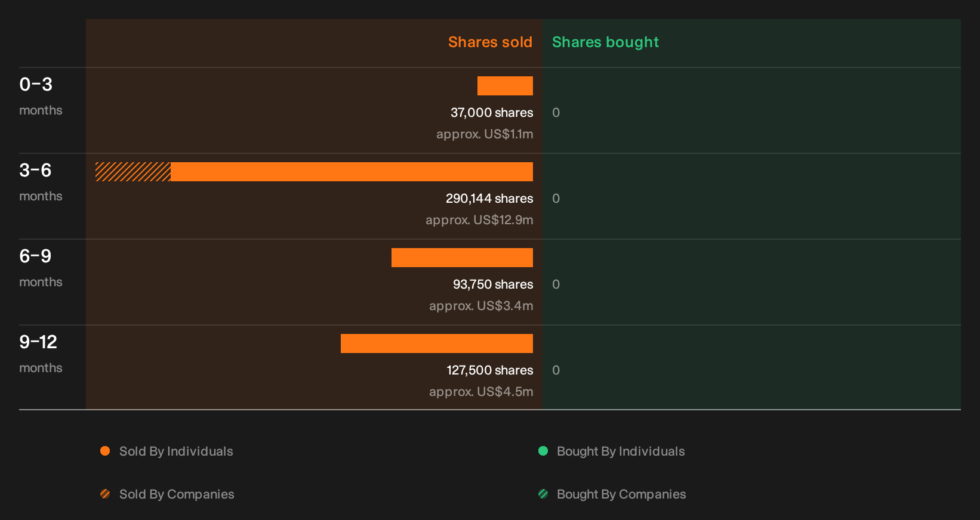Click the 6-9 months sold bar

pos(462,258)
